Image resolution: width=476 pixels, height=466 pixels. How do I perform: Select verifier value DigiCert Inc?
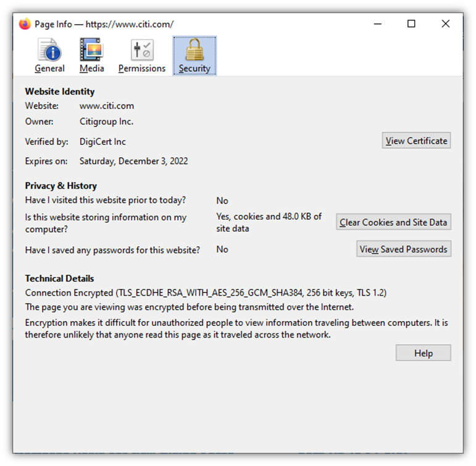[x=102, y=141]
